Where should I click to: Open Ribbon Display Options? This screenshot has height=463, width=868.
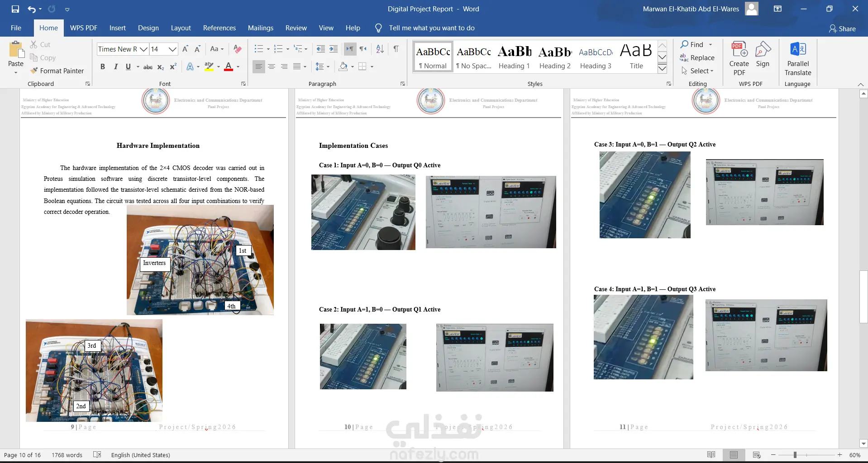pos(778,9)
